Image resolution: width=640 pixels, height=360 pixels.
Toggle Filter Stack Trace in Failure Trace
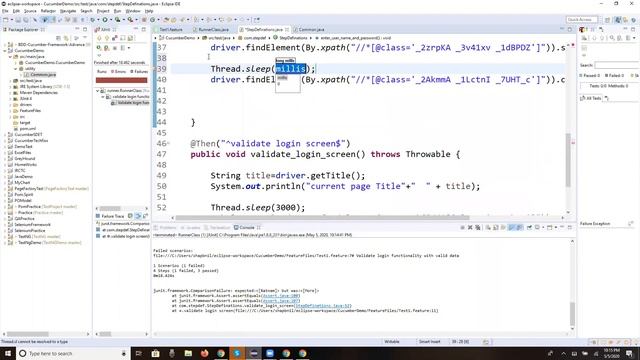pyautogui.click(x=138, y=216)
